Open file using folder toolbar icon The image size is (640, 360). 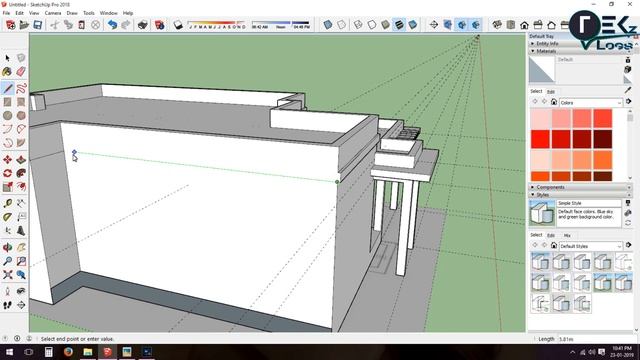[24, 25]
